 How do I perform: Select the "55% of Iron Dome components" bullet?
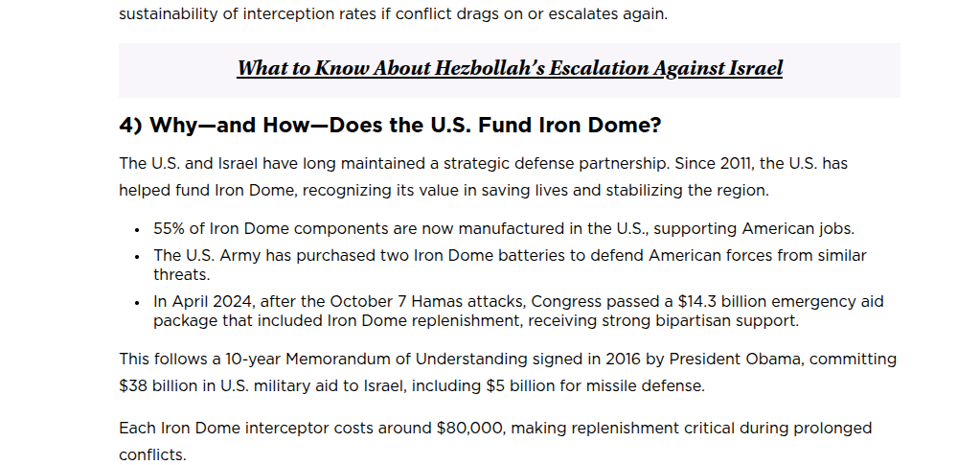coord(504,229)
